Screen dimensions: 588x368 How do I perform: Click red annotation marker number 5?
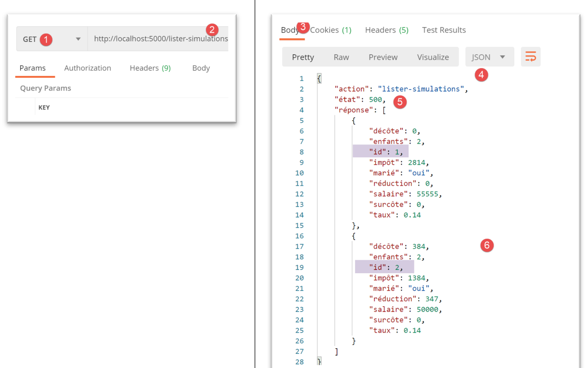coord(400,102)
